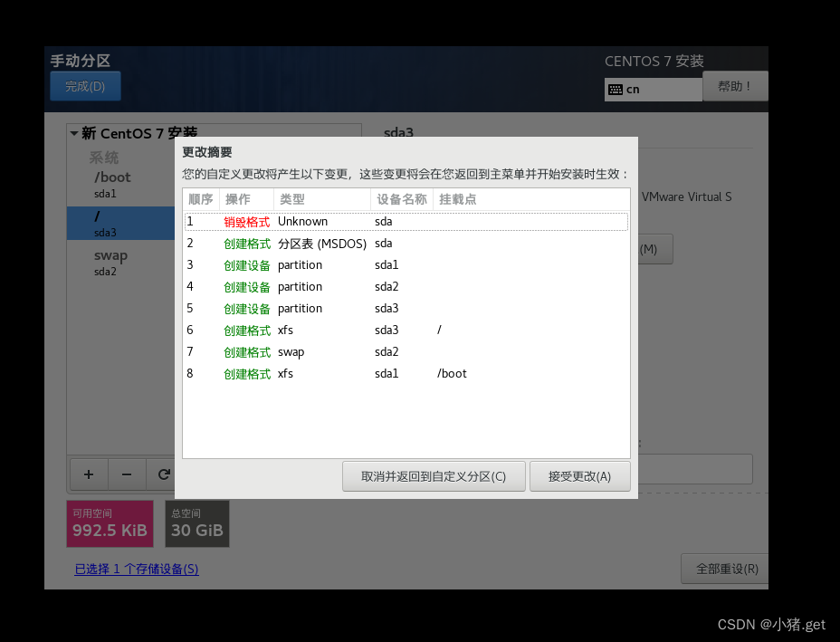Click the add mount point plus icon
The image size is (840, 642).
click(89, 474)
